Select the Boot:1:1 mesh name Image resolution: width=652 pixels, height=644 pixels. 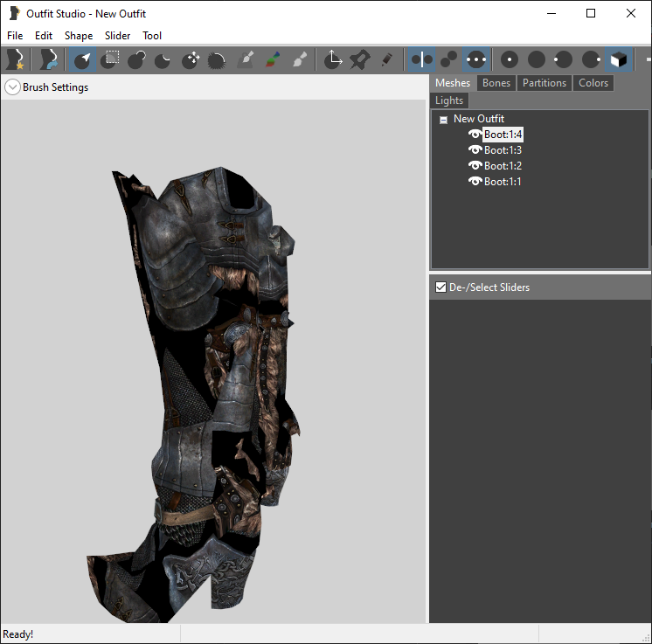tap(503, 182)
